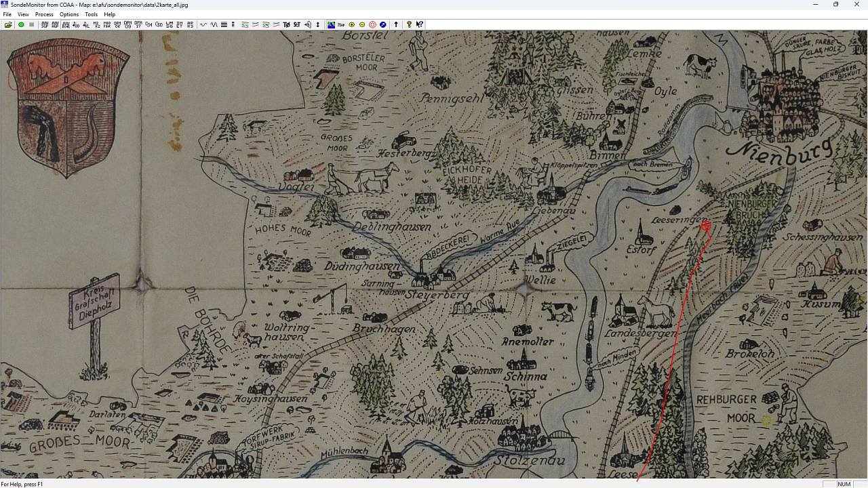Screen dimensions: 868x488
Task: Zoom out with the yellow minus icon
Action: pos(362,24)
